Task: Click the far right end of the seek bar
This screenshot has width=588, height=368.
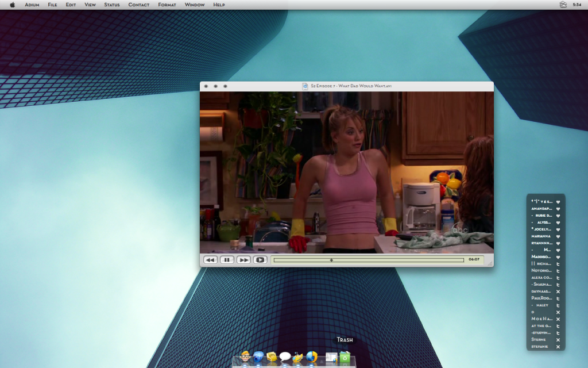Action: pyautogui.click(x=463, y=260)
